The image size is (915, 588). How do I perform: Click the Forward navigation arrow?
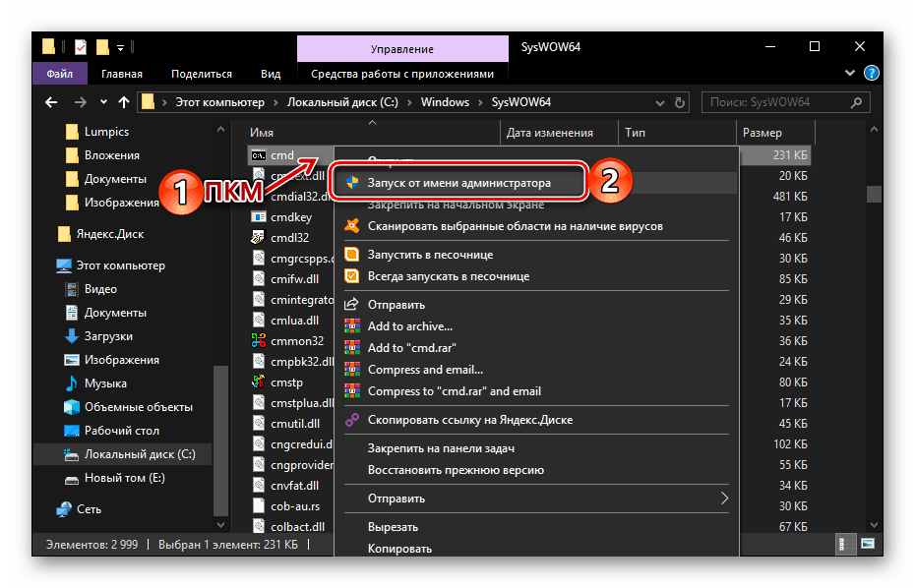pos(80,102)
